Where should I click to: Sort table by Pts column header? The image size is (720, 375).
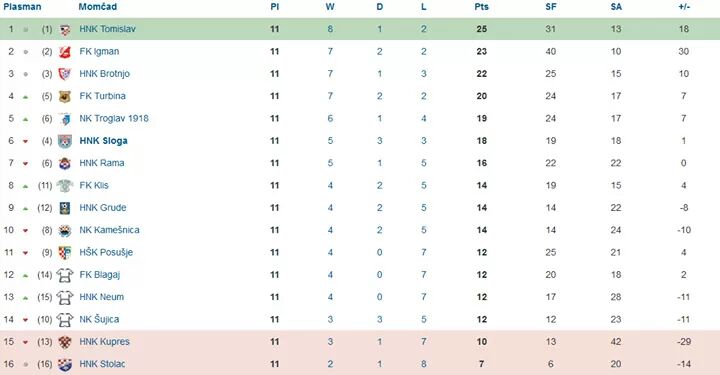pyautogui.click(x=481, y=7)
